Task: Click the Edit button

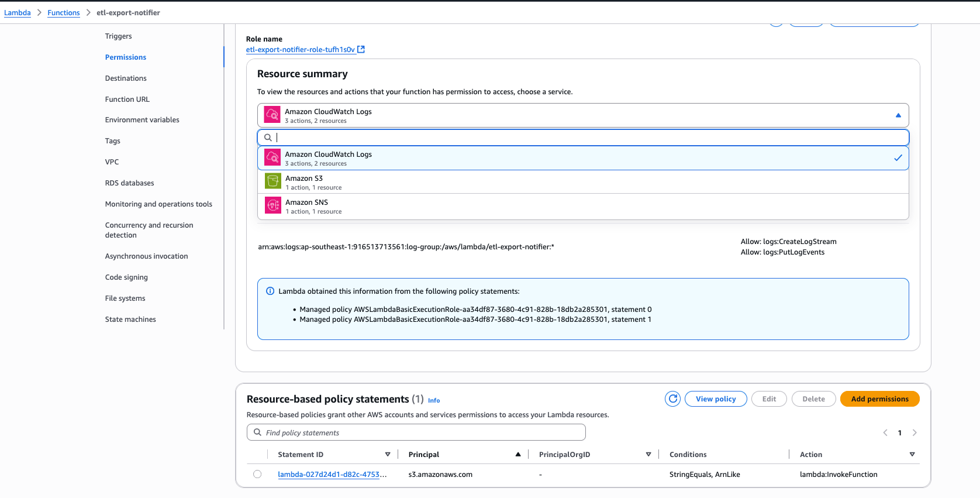Action: [769, 399]
